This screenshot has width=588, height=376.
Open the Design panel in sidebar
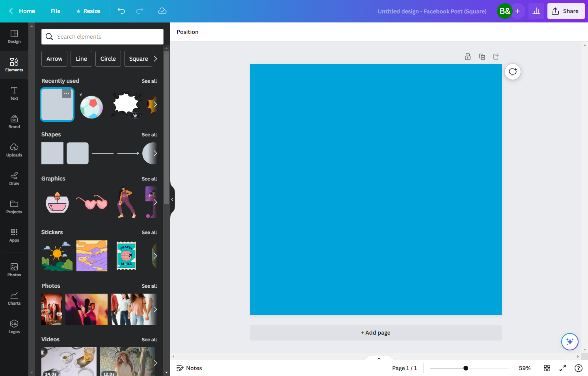coord(14,37)
